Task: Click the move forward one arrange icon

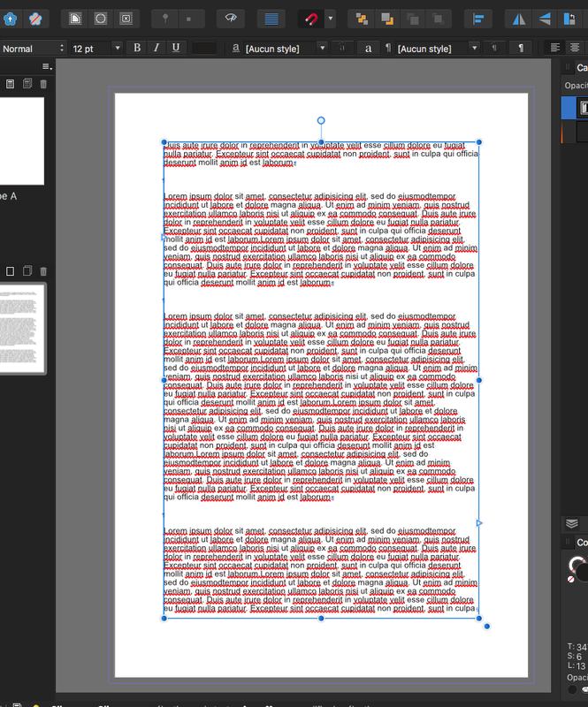Action: (412, 19)
